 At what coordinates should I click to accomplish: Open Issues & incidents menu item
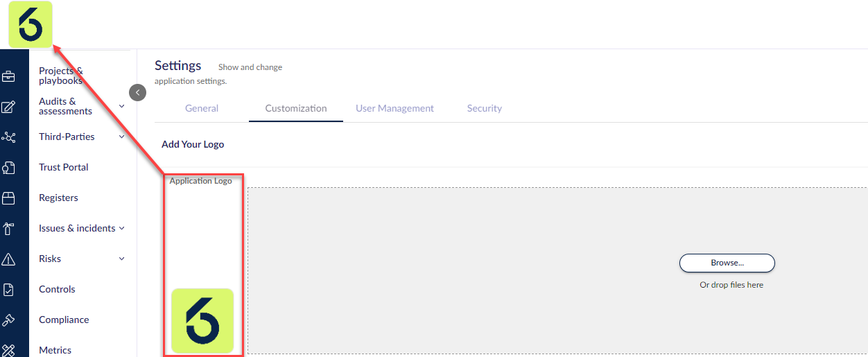(77, 228)
